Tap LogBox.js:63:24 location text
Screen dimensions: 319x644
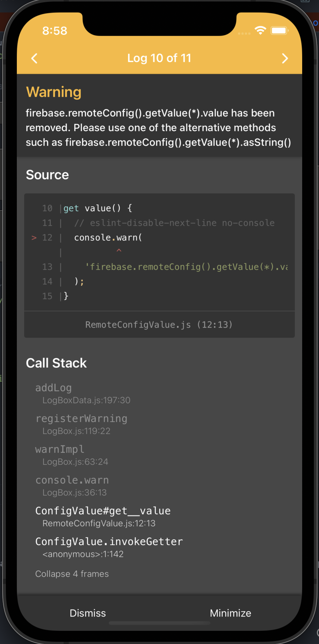pos(75,462)
